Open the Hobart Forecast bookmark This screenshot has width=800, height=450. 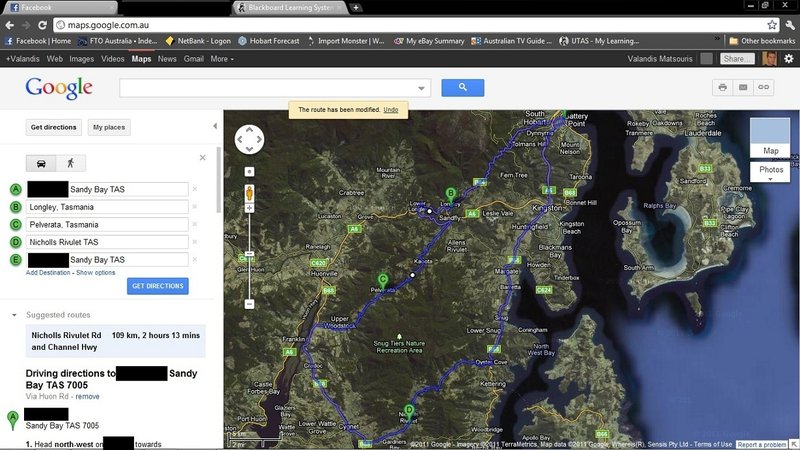click(x=269, y=41)
